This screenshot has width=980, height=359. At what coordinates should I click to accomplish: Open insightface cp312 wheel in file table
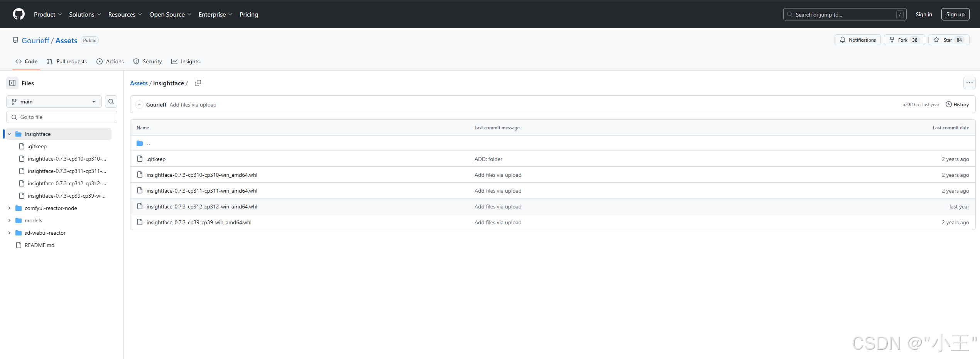click(x=202, y=207)
